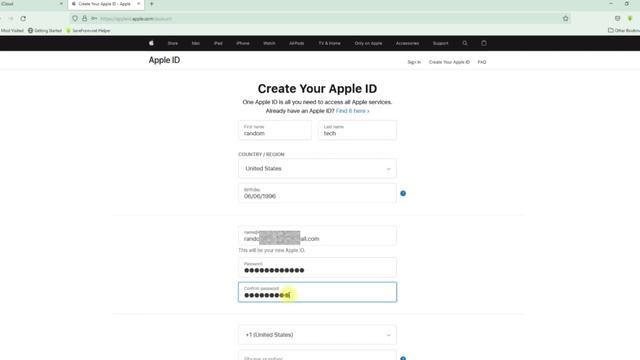640x360 pixels.
Task: Open AirPods in Apple navigation
Action: click(x=297, y=43)
